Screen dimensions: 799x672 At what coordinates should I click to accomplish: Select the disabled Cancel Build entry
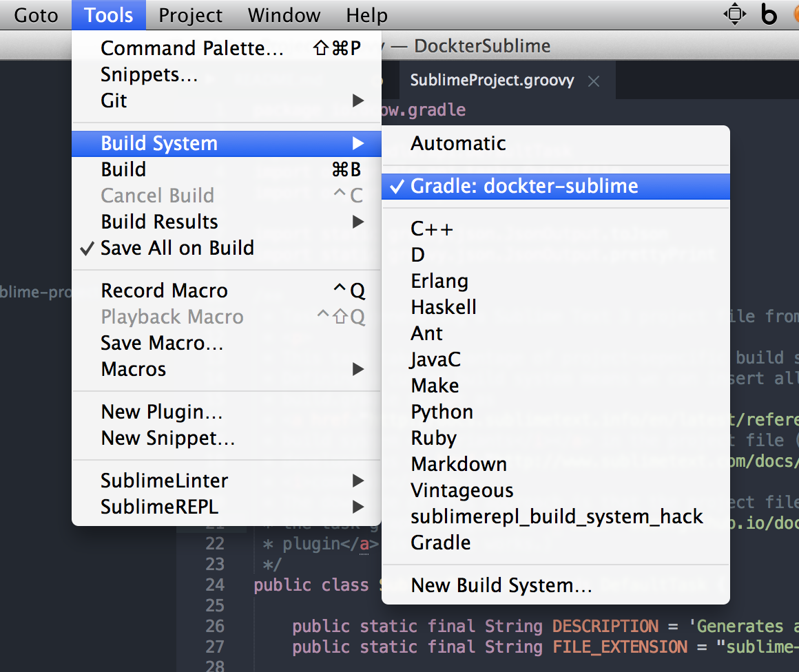pyautogui.click(x=226, y=196)
